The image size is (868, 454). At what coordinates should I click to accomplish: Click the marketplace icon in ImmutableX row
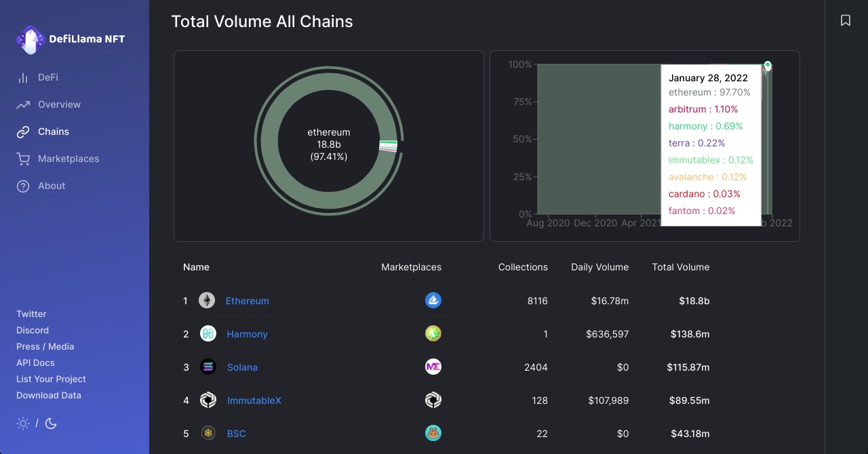pyautogui.click(x=433, y=400)
